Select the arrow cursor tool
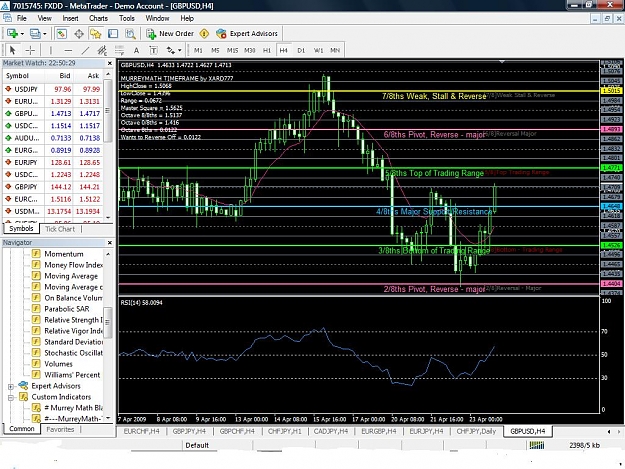 point(12,50)
